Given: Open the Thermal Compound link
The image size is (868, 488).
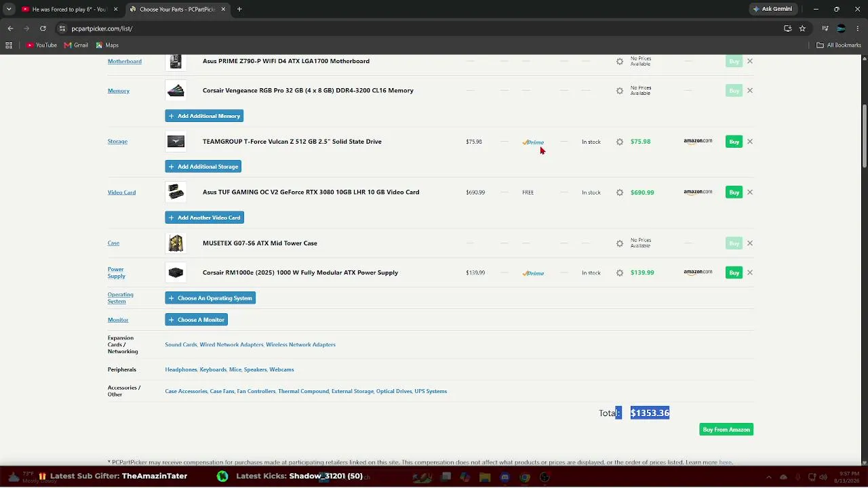Looking at the screenshot, I should 303,392.
